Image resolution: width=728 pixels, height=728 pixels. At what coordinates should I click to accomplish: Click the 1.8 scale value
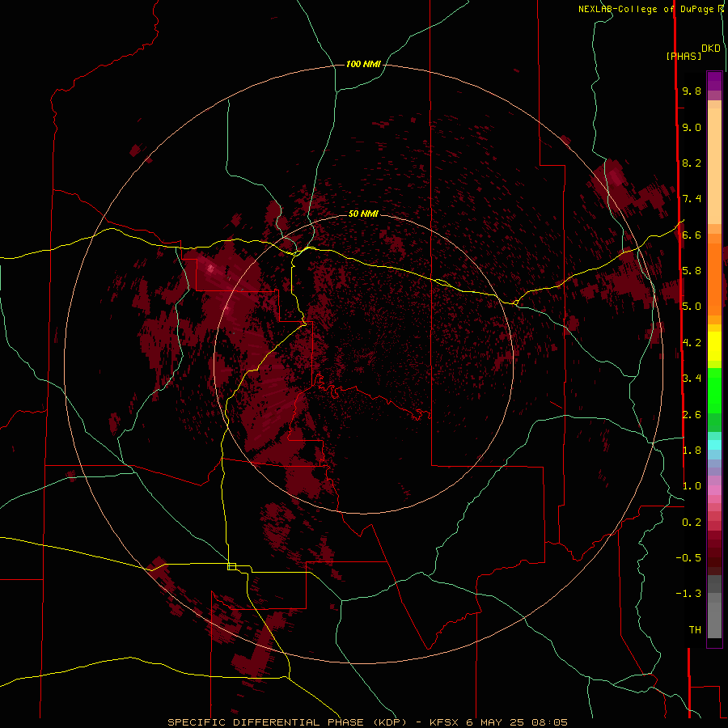[692, 451]
